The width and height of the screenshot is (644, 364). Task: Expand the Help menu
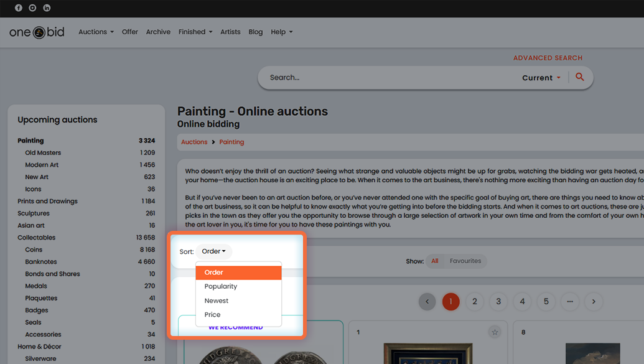(x=281, y=32)
